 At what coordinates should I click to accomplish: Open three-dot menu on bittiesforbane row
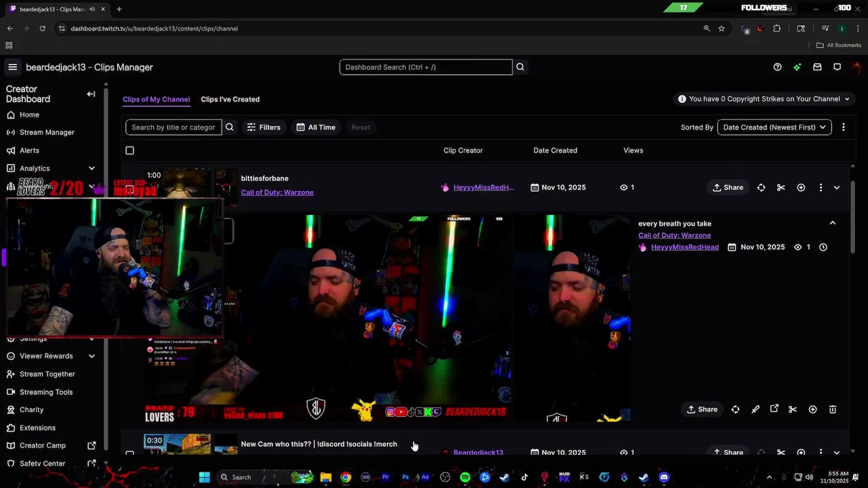click(821, 188)
